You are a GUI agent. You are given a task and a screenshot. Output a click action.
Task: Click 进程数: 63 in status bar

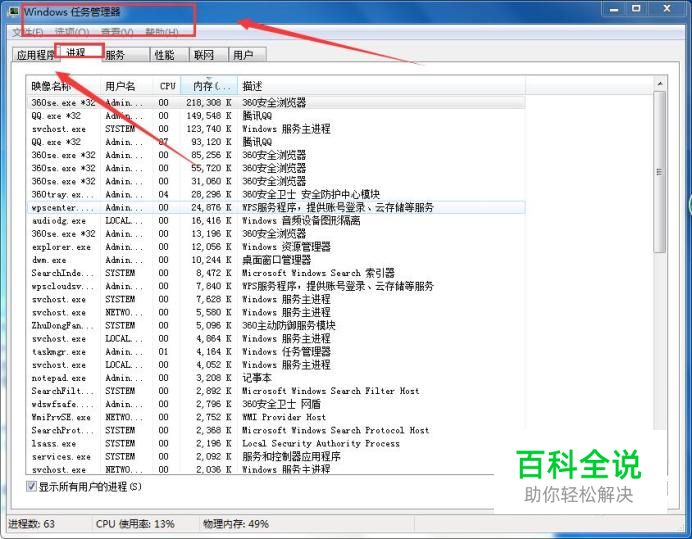pyautogui.click(x=32, y=524)
